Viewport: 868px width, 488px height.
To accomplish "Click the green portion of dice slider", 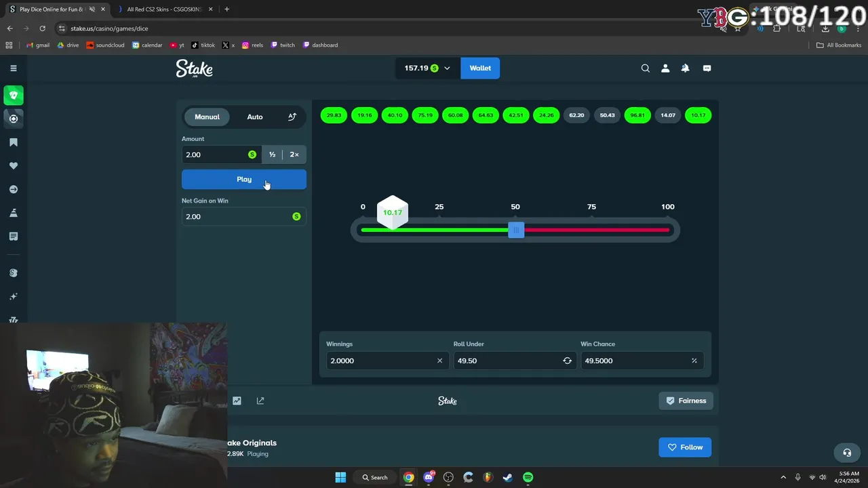I will pos(435,230).
